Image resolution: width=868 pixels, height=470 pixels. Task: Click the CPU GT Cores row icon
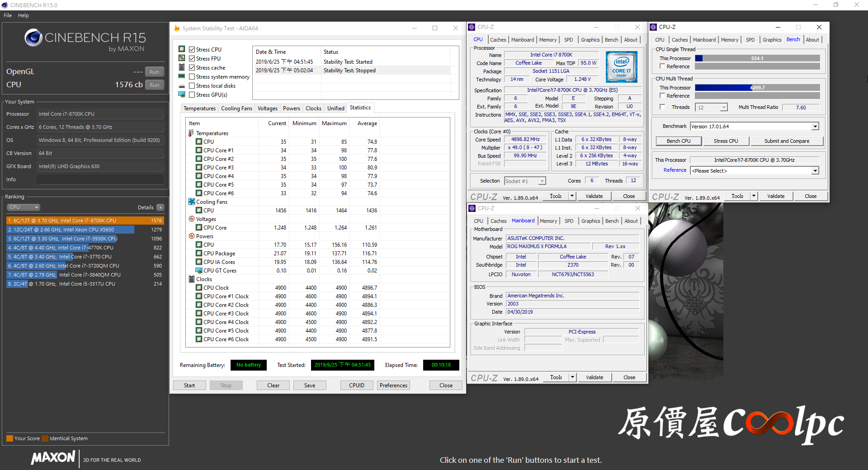click(199, 270)
